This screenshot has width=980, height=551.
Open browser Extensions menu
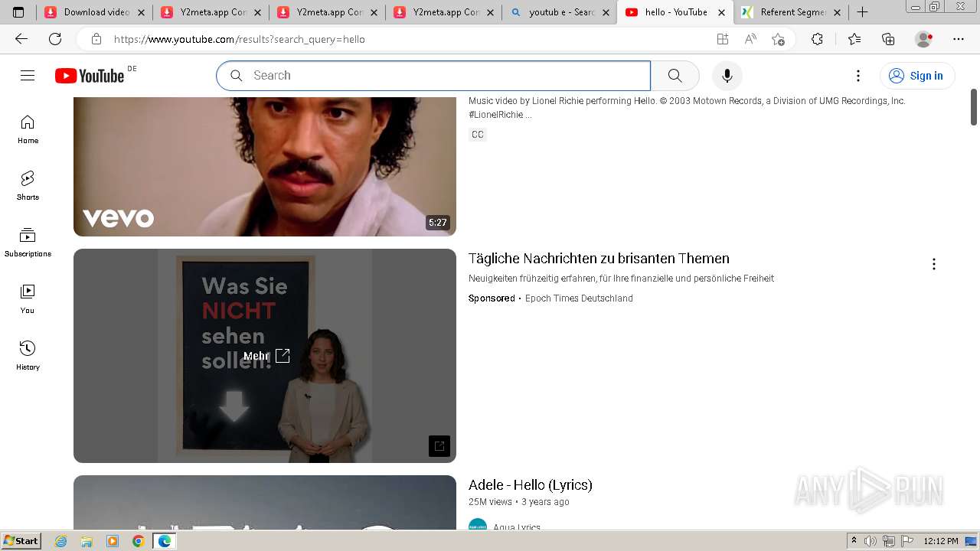[x=817, y=39]
